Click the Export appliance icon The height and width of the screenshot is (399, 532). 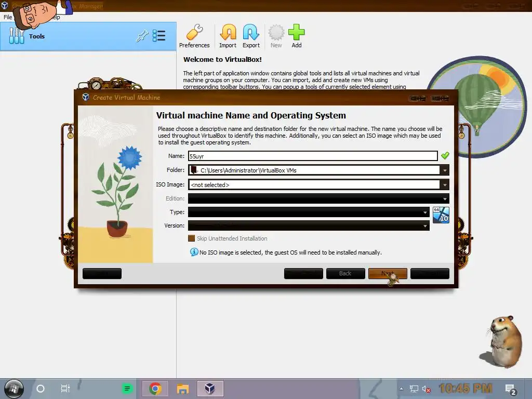click(x=251, y=36)
